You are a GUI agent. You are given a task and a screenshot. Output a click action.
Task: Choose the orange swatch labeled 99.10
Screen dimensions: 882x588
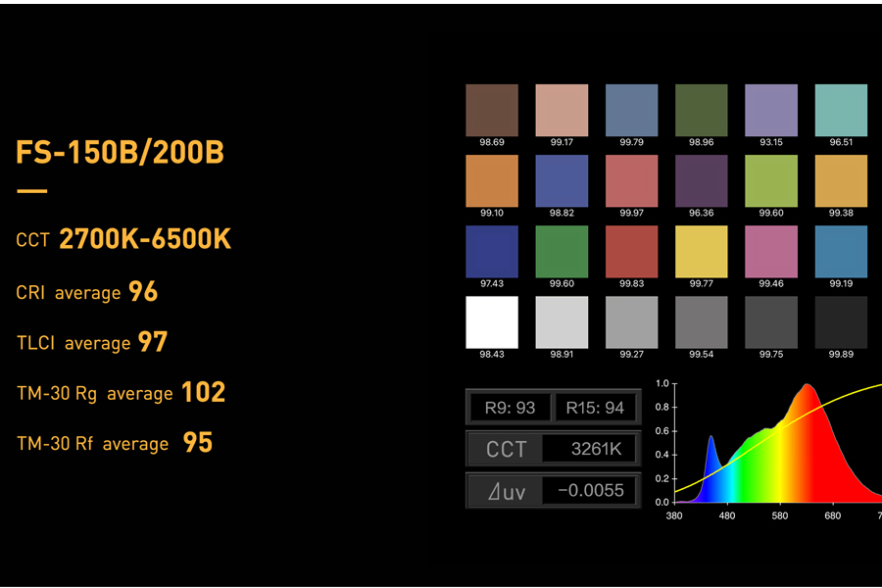coord(492,180)
